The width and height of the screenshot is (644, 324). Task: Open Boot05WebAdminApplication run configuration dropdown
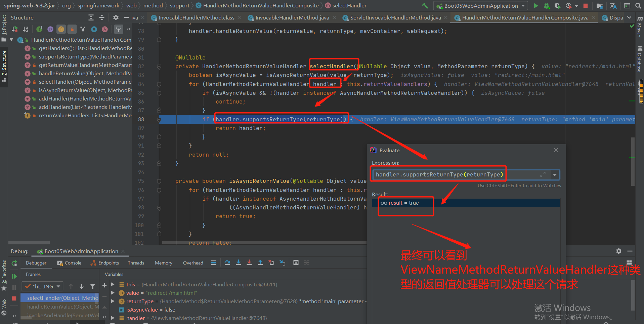click(481, 6)
